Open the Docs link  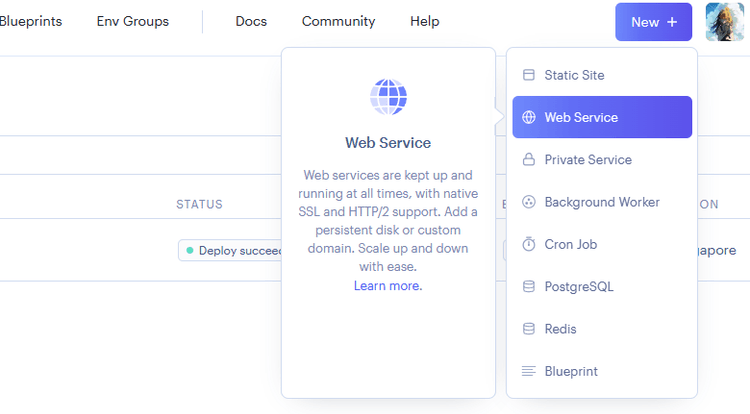click(x=251, y=21)
